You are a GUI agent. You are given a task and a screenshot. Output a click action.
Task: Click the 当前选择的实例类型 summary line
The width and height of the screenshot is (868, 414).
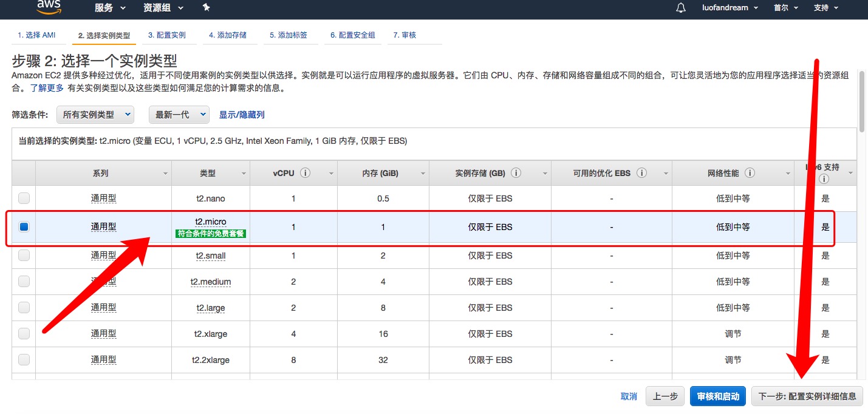[x=213, y=141]
